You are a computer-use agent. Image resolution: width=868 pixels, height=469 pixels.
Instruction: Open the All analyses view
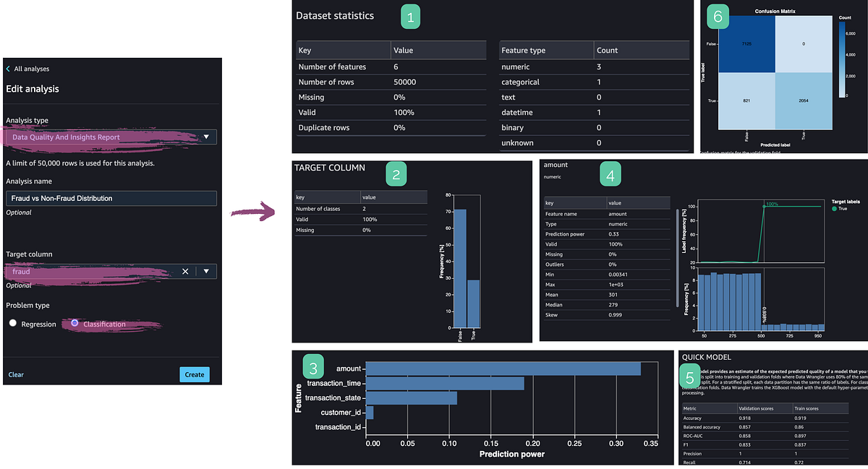click(33, 69)
